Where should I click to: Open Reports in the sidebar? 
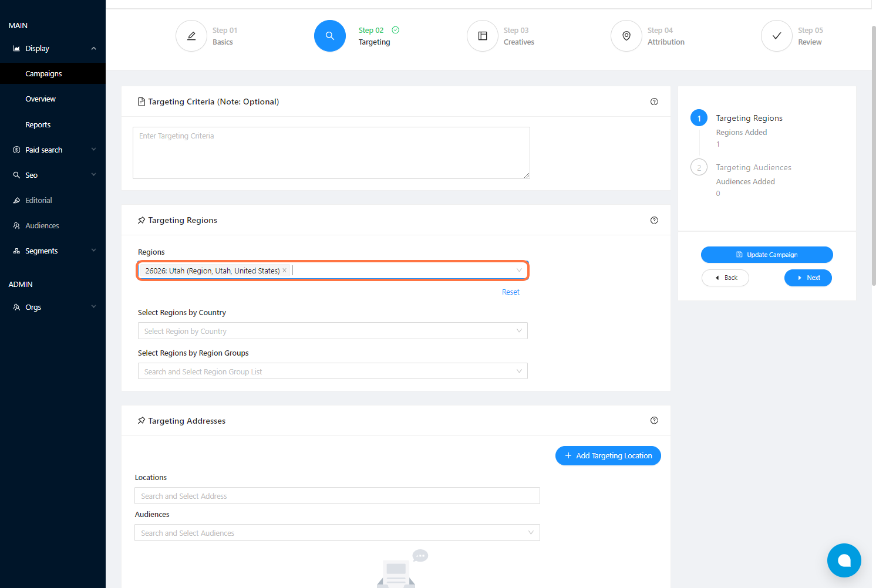click(38, 125)
